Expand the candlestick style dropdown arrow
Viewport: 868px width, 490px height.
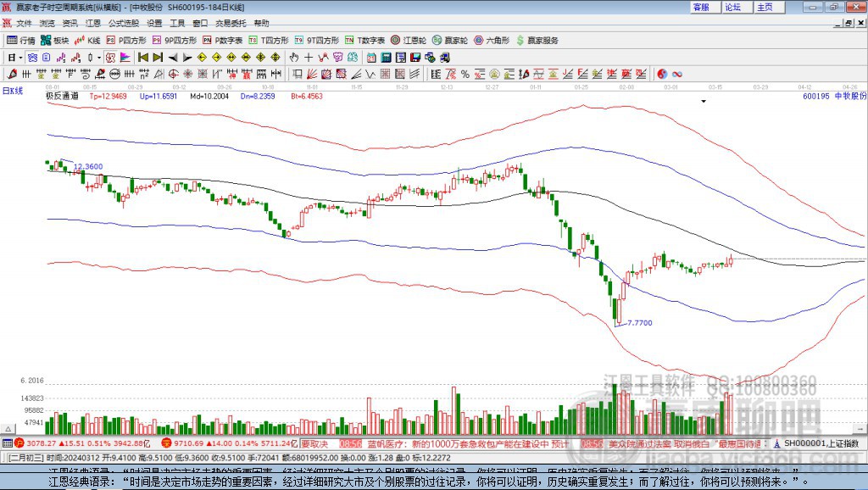(x=99, y=58)
